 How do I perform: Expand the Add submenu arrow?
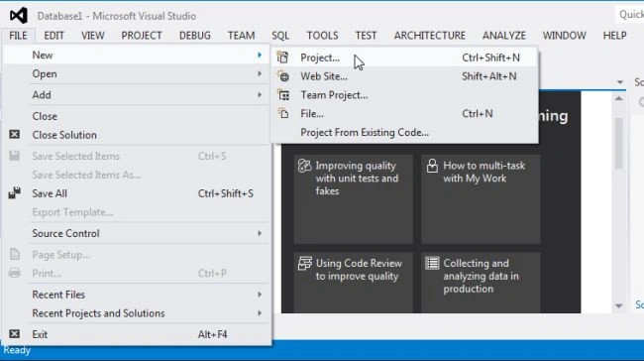[260, 94]
